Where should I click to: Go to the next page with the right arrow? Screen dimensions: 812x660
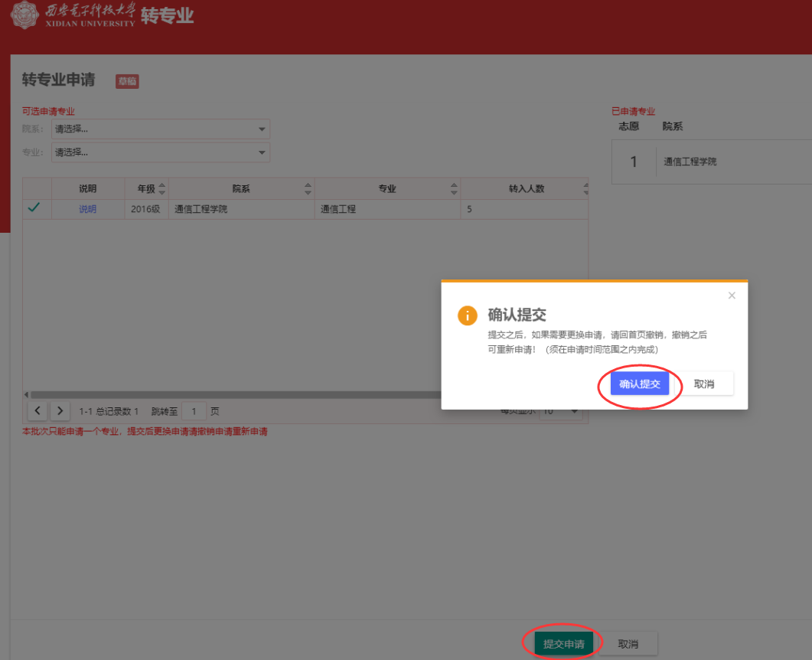coord(60,411)
